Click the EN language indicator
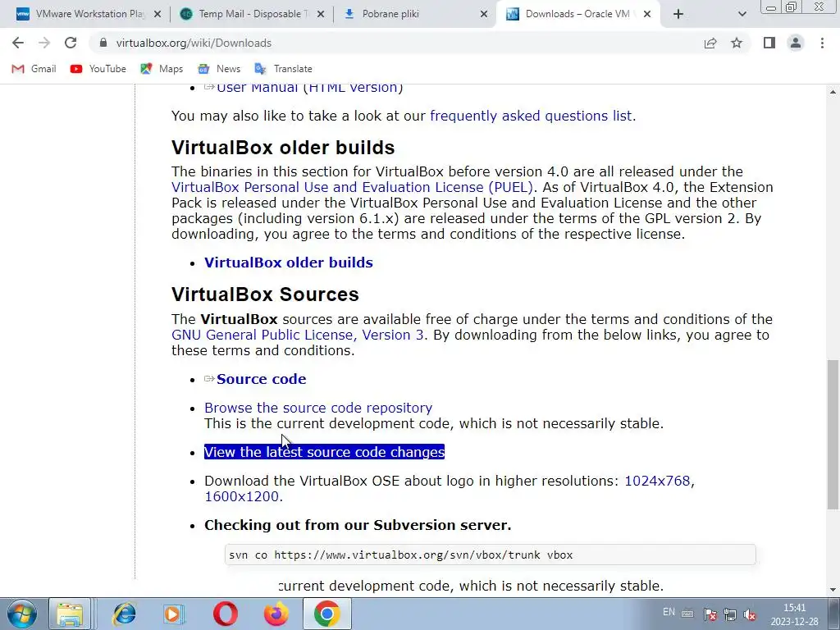 tap(669, 612)
